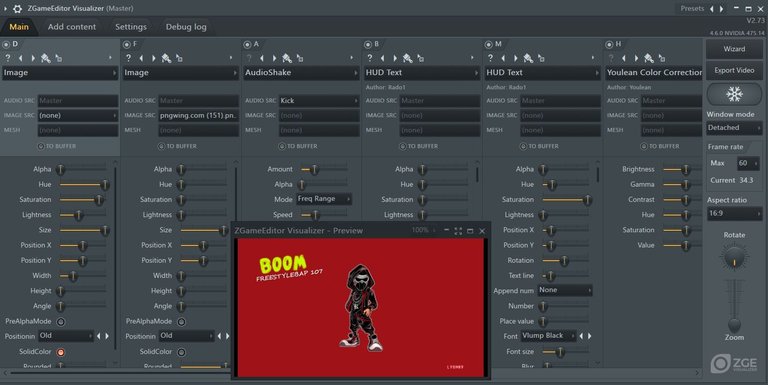Click the hammer tool icon in layer D
Image resolution: width=768 pixels, height=385 pixels.
point(46,58)
